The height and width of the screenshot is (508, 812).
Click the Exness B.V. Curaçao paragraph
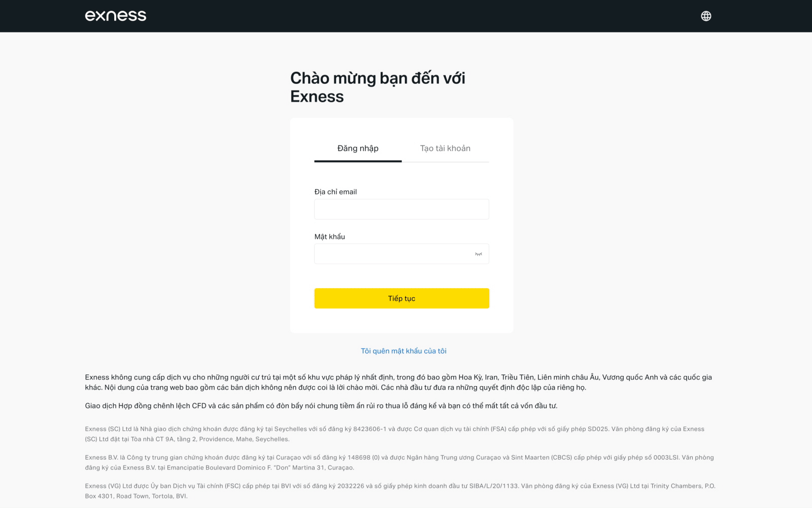[399, 462]
